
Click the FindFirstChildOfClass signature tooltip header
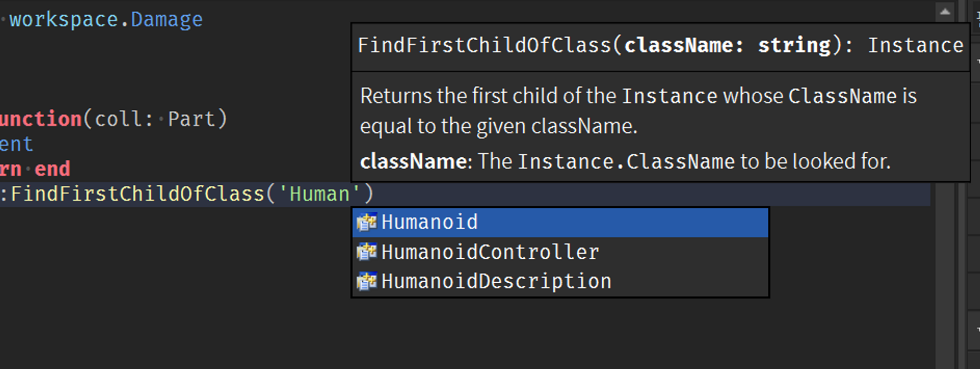[x=661, y=46]
